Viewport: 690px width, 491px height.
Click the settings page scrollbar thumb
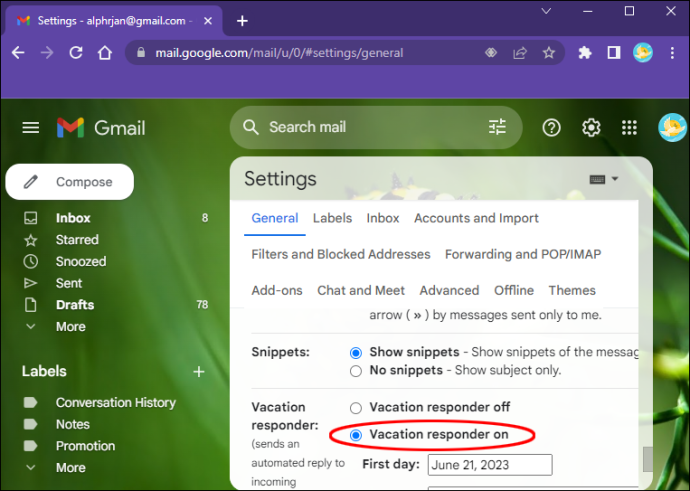(647, 459)
